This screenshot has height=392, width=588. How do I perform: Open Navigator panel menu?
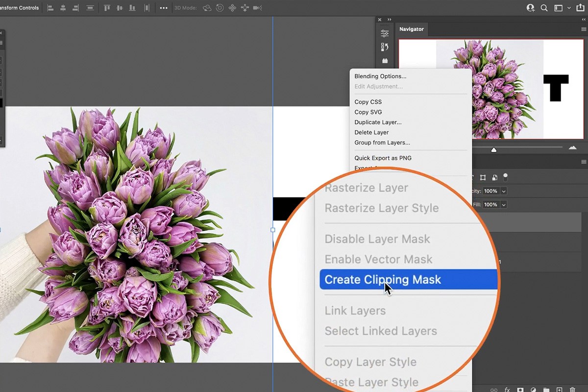click(x=584, y=29)
